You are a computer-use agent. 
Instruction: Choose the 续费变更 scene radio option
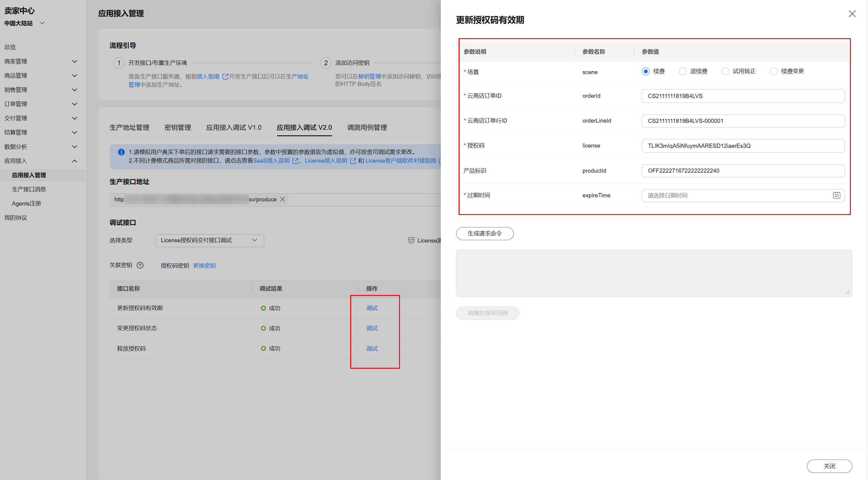(774, 71)
